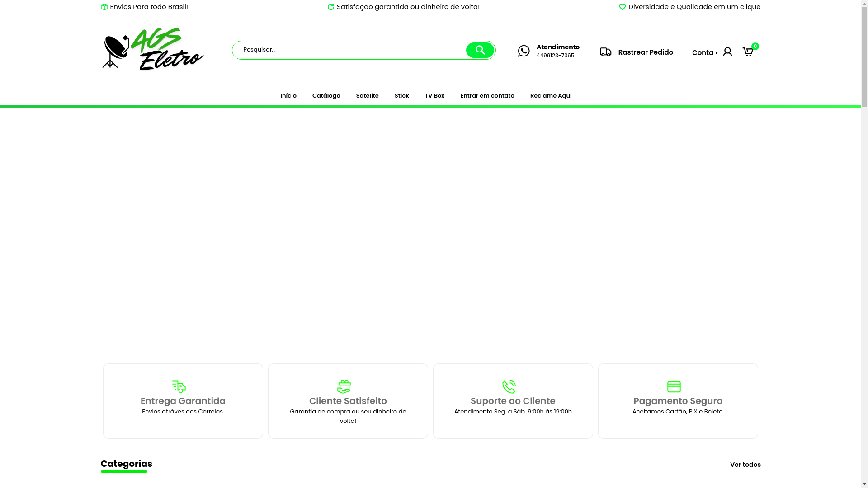Click the box icon beside Envios Para todo Brasil
Viewport: 868px width, 488px height.
coord(104,7)
